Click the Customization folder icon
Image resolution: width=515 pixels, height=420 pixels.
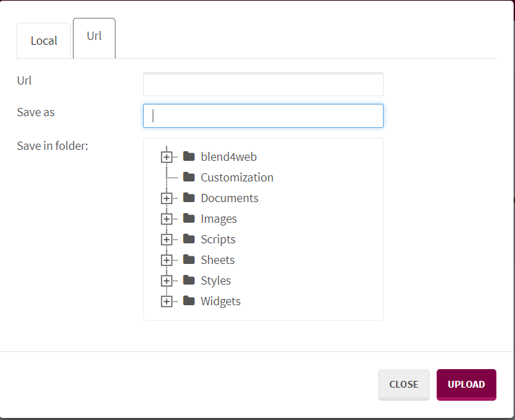(x=188, y=177)
